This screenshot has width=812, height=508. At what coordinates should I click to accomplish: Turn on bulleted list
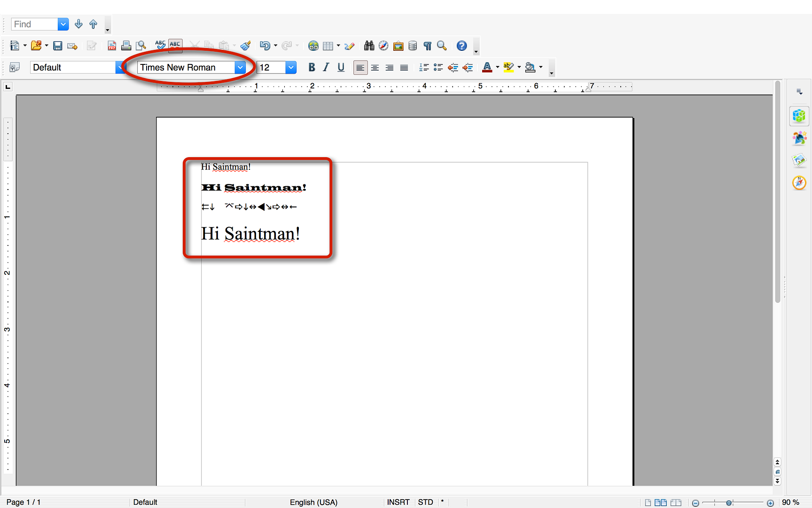pos(438,67)
